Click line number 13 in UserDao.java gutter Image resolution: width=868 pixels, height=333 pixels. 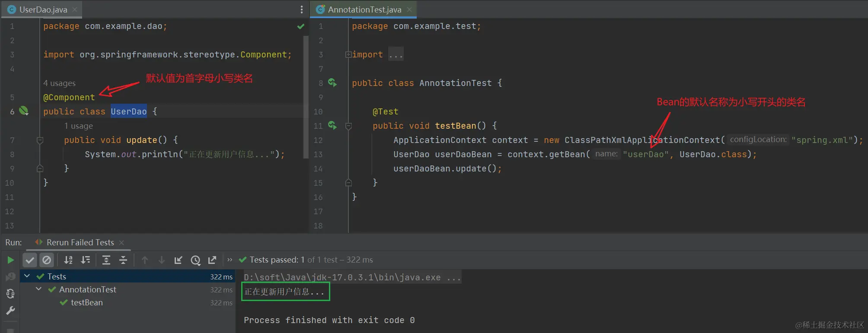tap(10, 226)
